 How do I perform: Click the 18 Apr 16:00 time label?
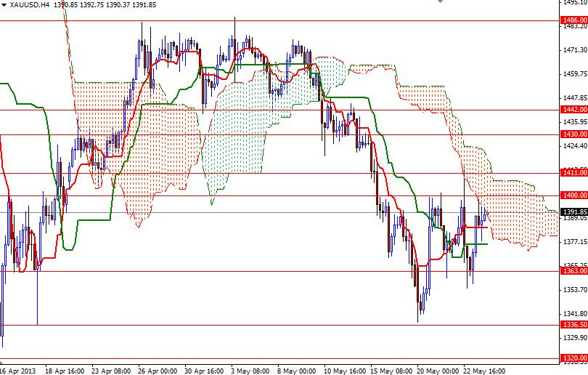(x=65, y=371)
